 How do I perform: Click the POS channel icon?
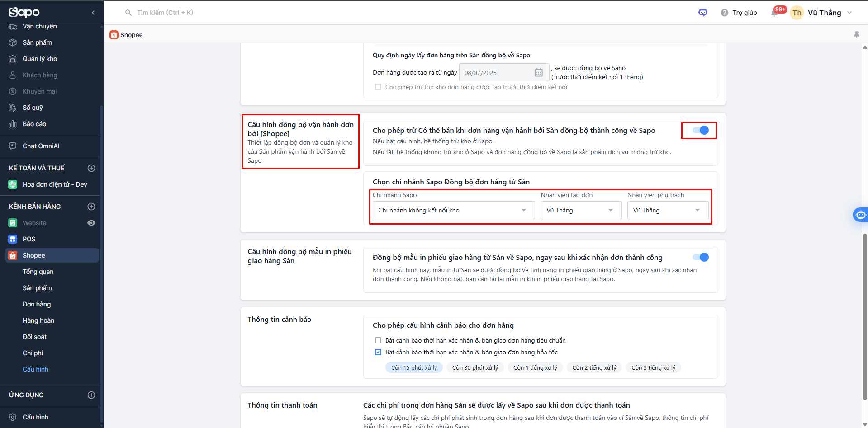(x=13, y=239)
